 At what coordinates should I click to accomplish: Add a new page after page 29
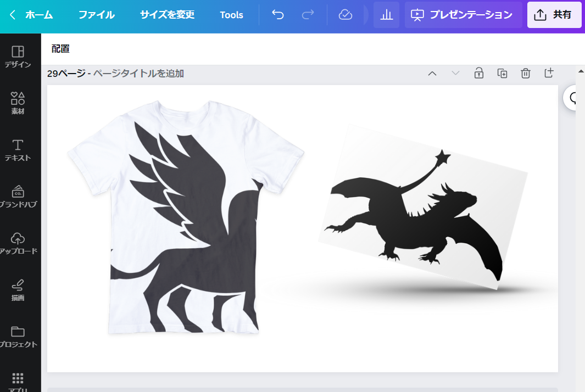pos(549,72)
